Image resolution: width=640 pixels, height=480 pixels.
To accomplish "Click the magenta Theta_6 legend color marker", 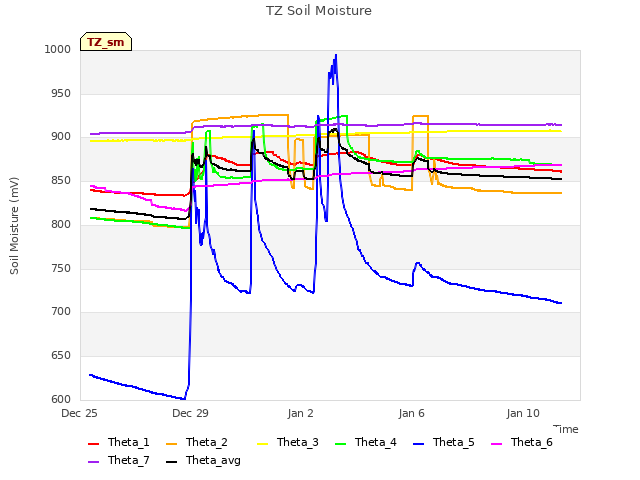I will click(496, 444).
